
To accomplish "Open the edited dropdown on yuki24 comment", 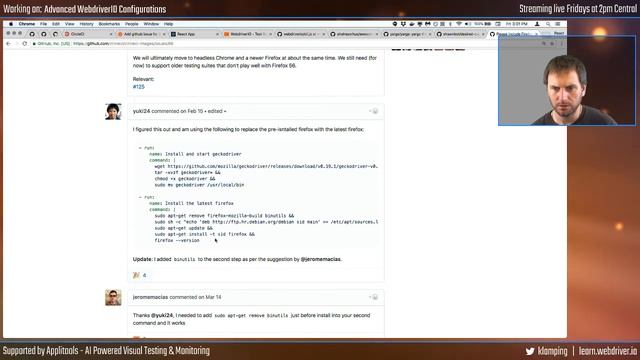I will pos(217,111).
